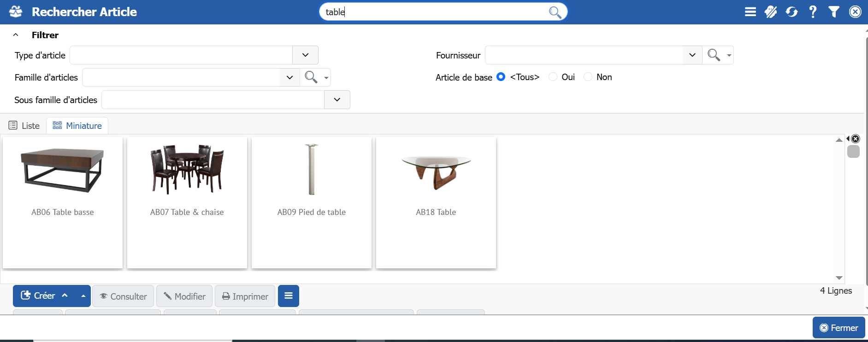Open help with the question mark icon

pyautogui.click(x=813, y=12)
